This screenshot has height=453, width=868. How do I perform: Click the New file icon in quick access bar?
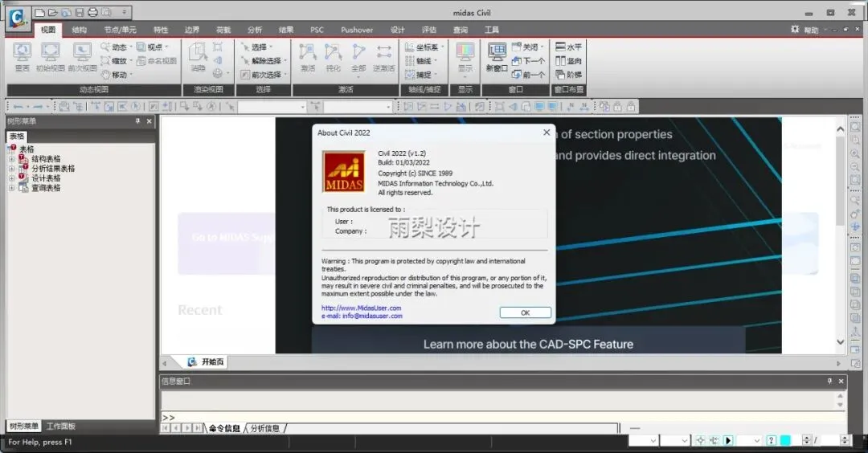pyautogui.click(x=39, y=12)
